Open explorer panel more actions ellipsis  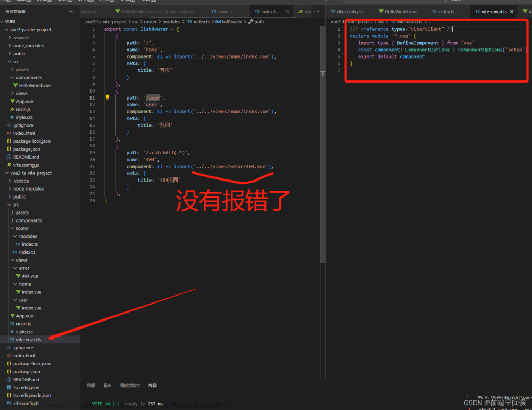click(71, 12)
